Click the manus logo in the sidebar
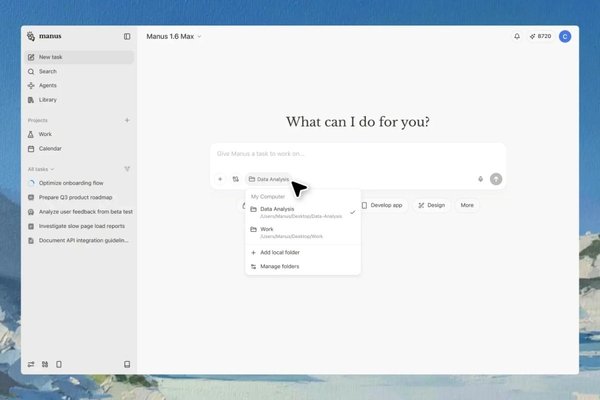The image size is (600, 400). 44,36
